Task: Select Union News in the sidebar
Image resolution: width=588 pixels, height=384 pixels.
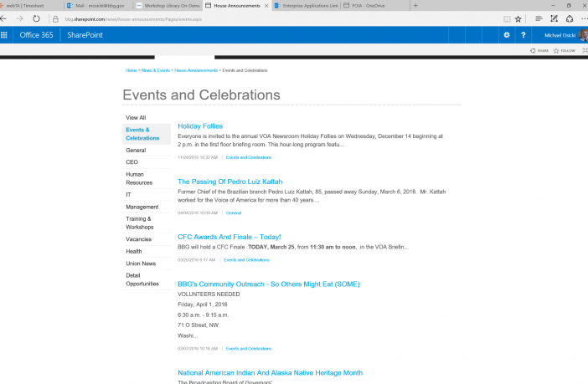Action: [x=141, y=264]
